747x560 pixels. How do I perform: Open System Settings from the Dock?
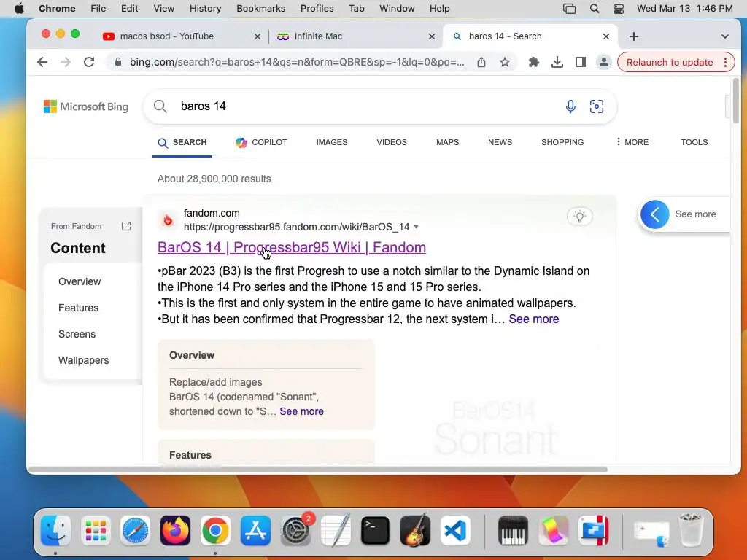pyautogui.click(x=296, y=530)
